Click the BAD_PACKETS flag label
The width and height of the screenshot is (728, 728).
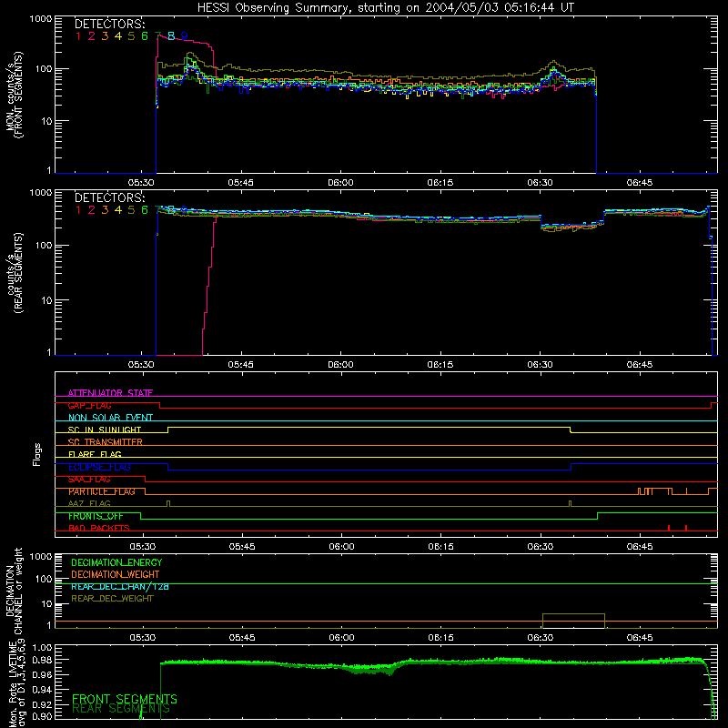pyautogui.click(x=99, y=529)
